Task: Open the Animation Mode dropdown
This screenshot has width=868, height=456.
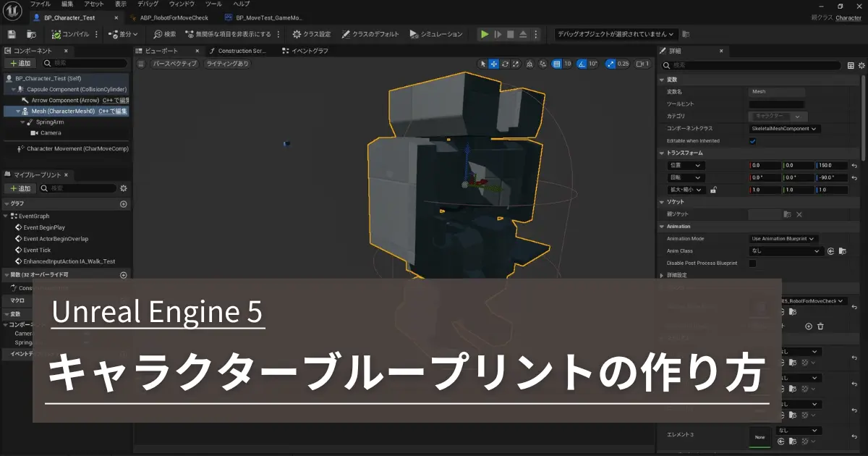Action: tap(783, 239)
